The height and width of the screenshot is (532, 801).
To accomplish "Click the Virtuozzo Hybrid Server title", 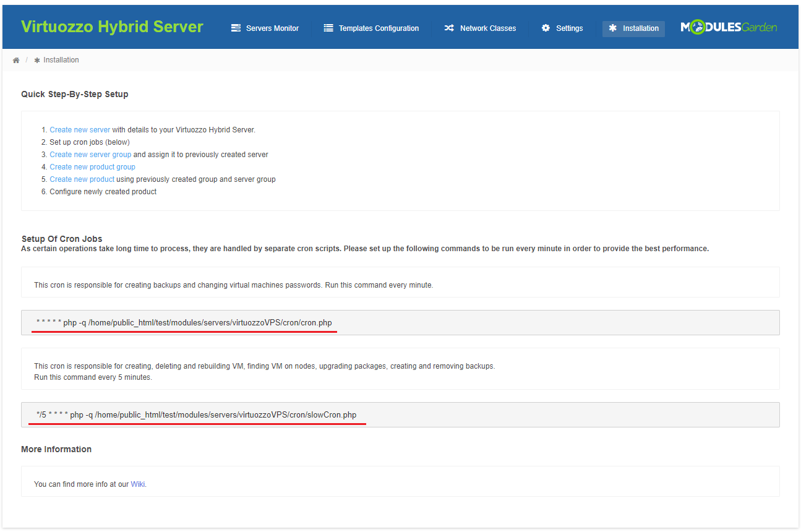I will tap(112, 27).
